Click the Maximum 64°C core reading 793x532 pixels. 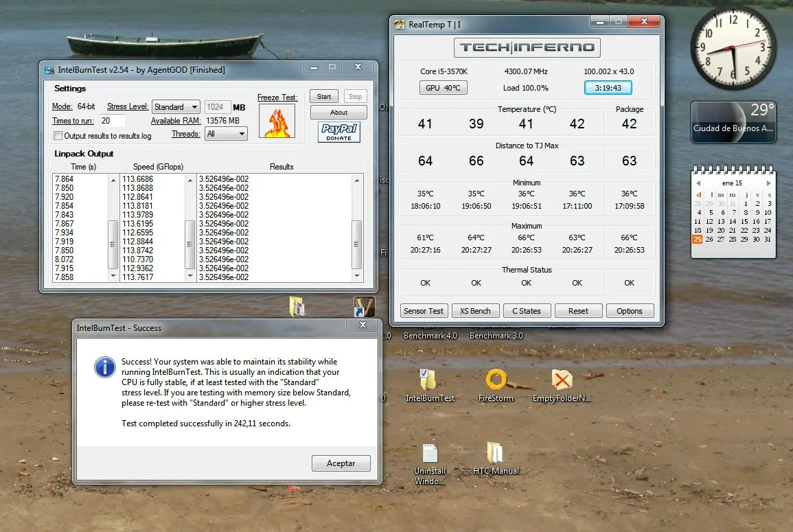(x=476, y=238)
